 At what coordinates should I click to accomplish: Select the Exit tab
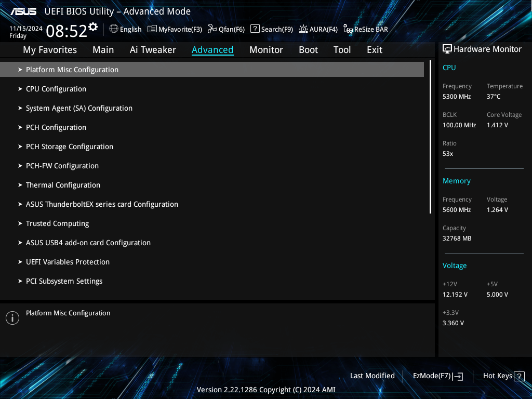tap(375, 50)
